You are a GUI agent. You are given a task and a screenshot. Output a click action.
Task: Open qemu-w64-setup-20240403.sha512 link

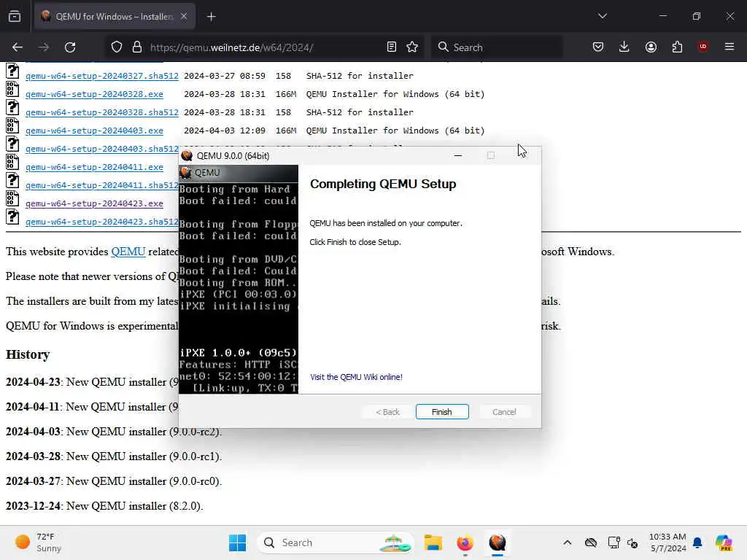pyautogui.click(x=102, y=149)
